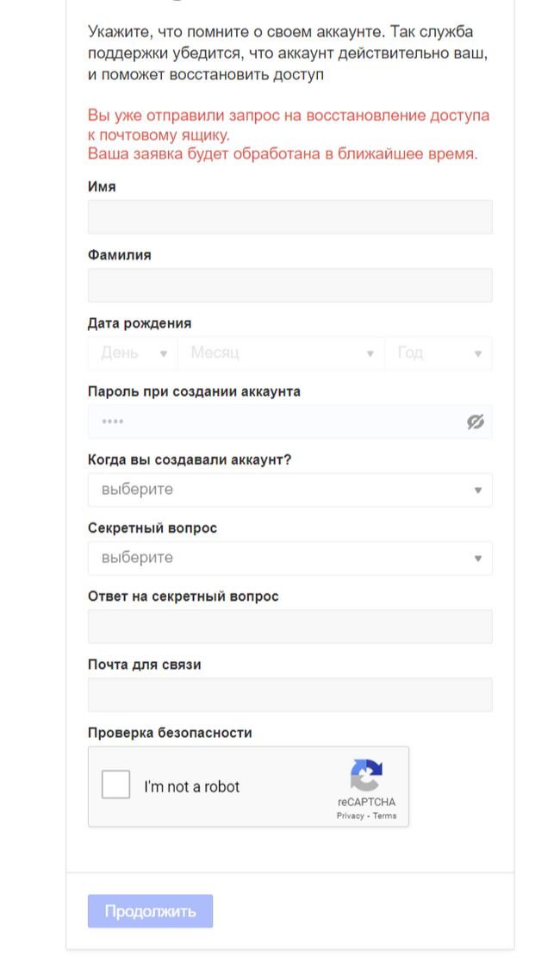This screenshot has height=969, width=560.
Task: Open the День dropdown
Action: 129,353
